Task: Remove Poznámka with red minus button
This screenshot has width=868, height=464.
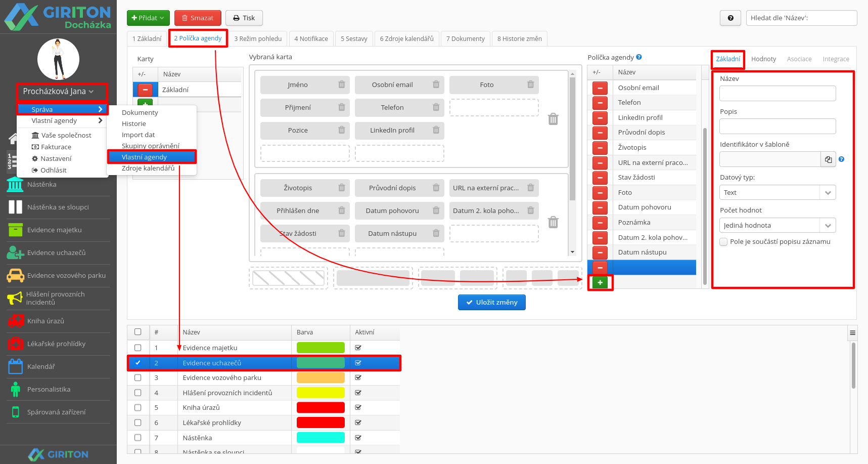Action: click(x=600, y=223)
